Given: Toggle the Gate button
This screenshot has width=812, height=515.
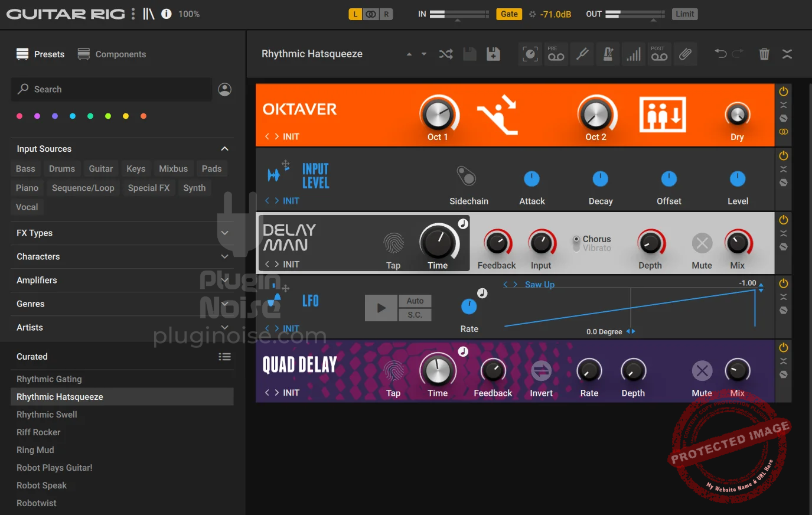Looking at the screenshot, I should point(509,14).
